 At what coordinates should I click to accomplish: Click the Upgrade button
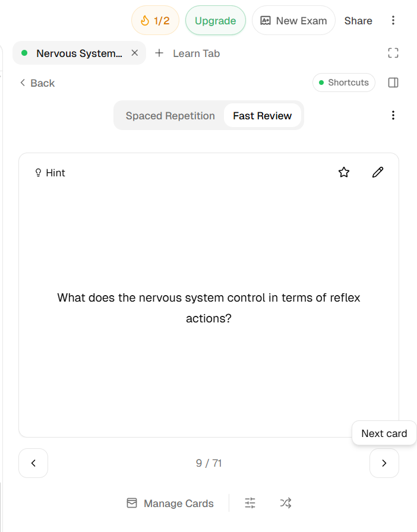point(215,20)
